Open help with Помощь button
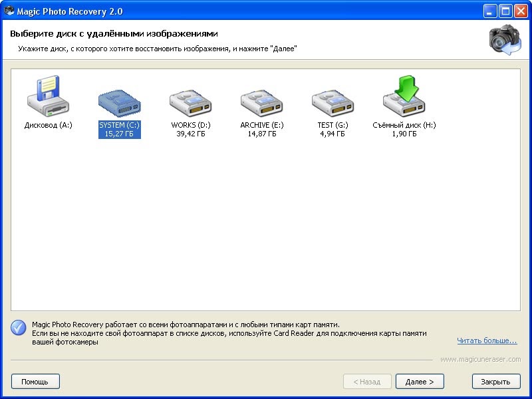This screenshot has height=399, width=532. [35, 382]
